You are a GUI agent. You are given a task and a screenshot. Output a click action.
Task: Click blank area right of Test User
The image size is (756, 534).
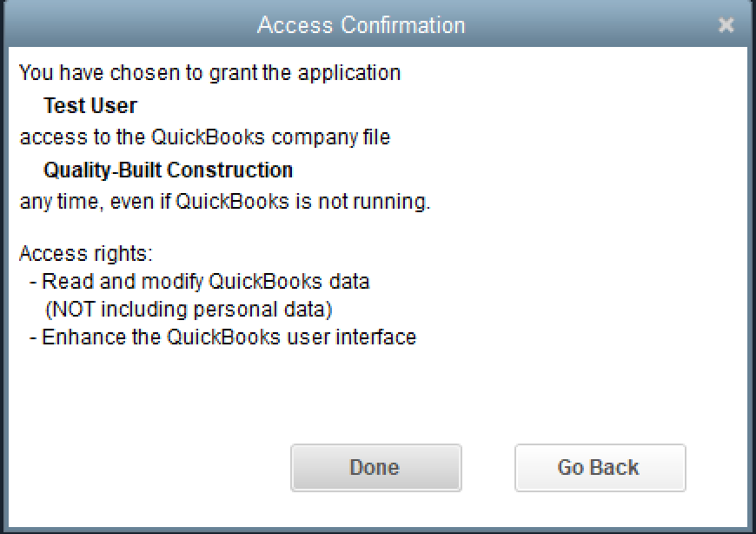[x=434, y=106]
